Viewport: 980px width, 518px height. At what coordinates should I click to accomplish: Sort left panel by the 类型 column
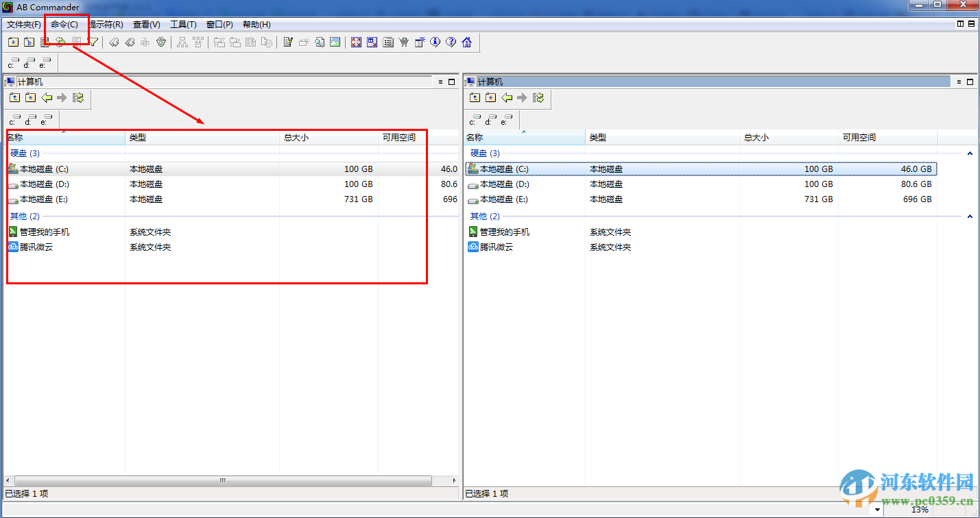tap(202, 138)
